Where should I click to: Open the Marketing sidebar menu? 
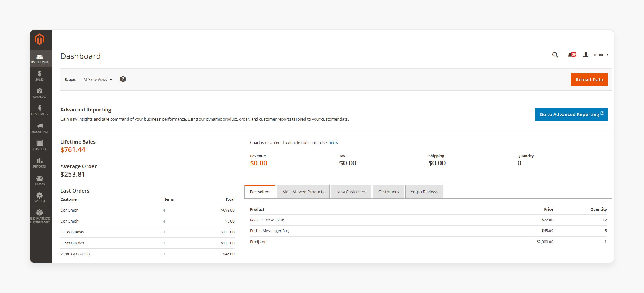pos(40,128)
